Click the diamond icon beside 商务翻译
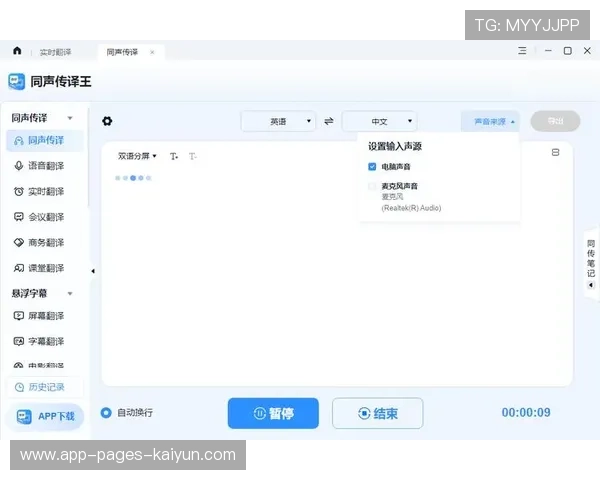Image resolution: width=600 pixels, height=480 pixels. (18, 242)
